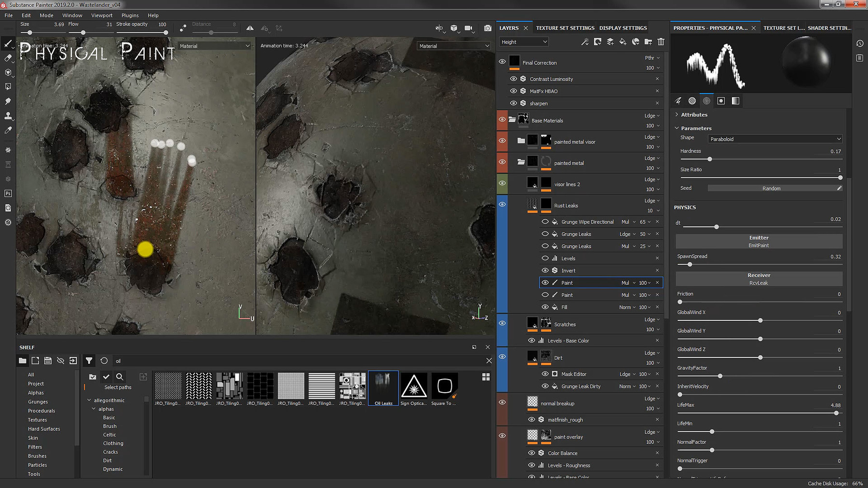Viewport: 868px width, 488px height.
Task: Hide the Grunge Wipe Directional effect
Action: coord(545,222)
